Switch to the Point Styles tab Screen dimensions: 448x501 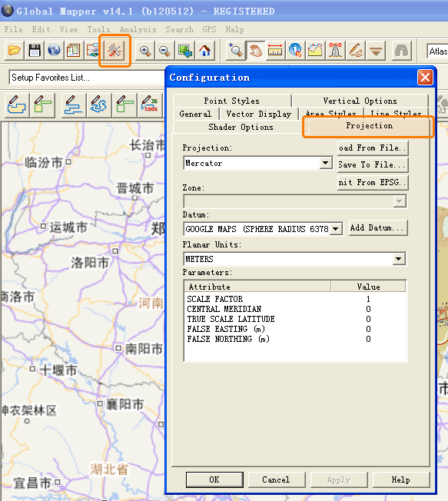tap(232, 101)
